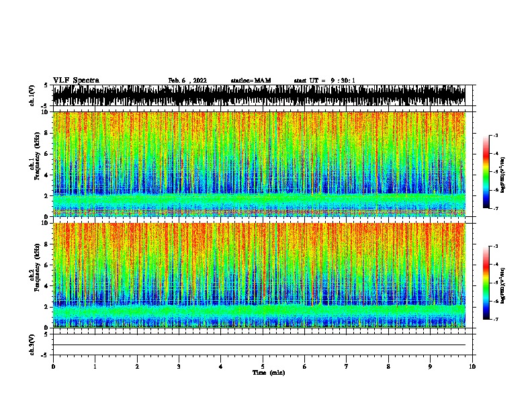Click the ch.2 frequency axis "6" tick label

(46, 265)
